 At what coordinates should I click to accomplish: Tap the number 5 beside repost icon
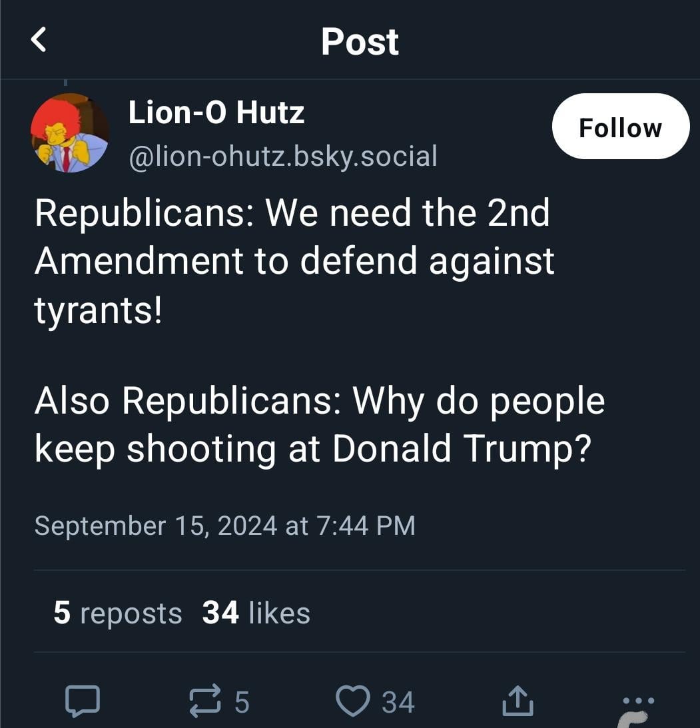242,702
